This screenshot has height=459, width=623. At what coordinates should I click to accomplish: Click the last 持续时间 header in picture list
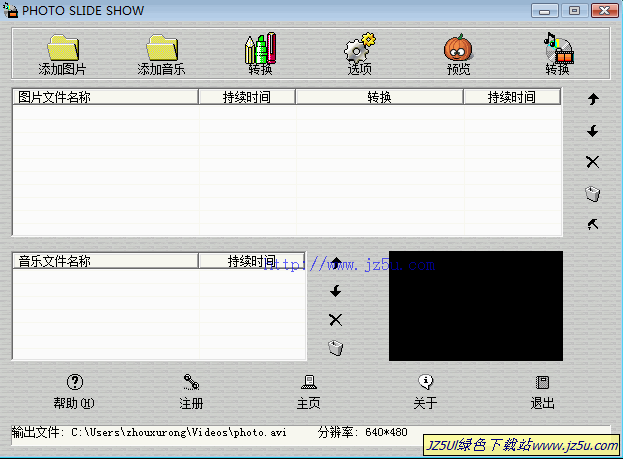point(512,97)
